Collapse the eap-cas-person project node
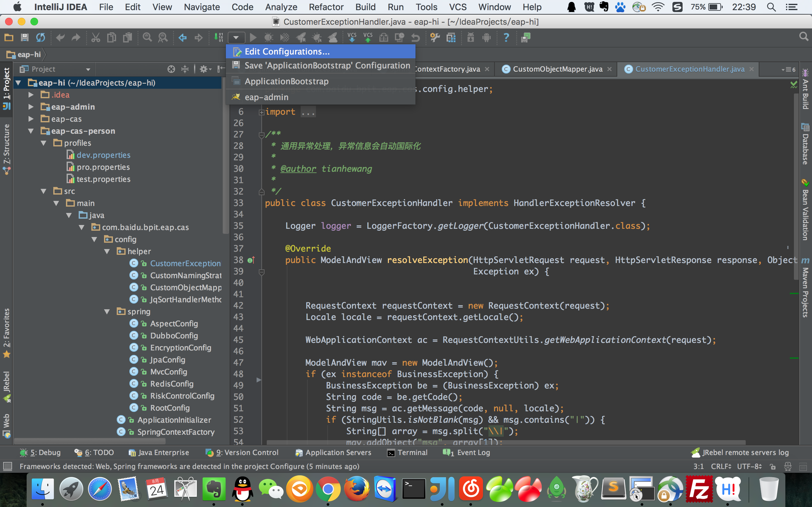Screen dimensions: 812x507 point(31,131)
